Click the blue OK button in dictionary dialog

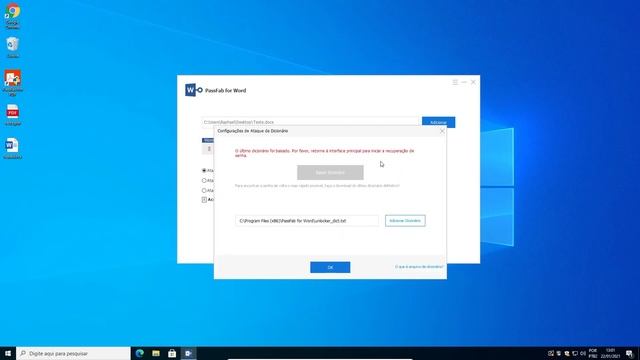pyautogui.click(x=330, y=267)
